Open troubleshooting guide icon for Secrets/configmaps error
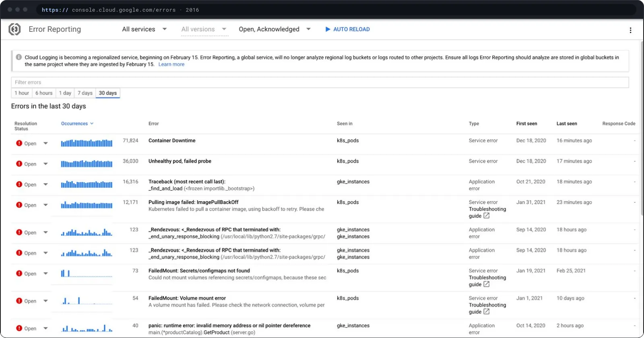The image size is (644, 338). (487, 284)
